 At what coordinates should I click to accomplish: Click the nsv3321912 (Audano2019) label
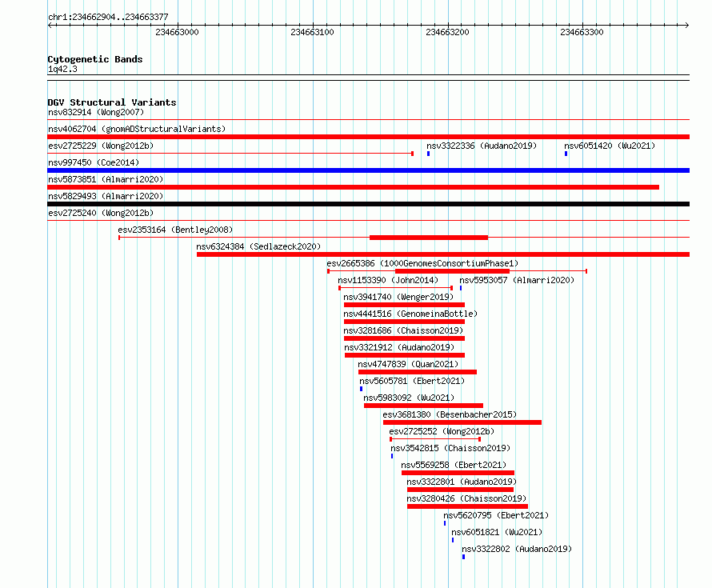tap(399, 347)
